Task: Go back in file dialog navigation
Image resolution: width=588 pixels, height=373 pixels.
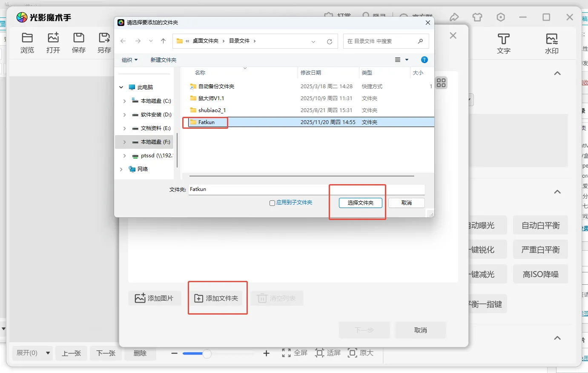Action: click(x=123, y=41)
